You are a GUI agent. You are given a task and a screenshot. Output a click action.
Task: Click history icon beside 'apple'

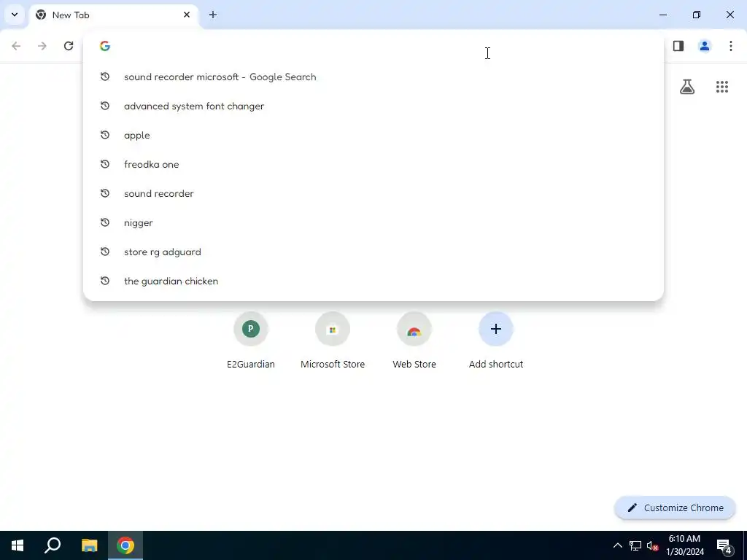(105, 135)
